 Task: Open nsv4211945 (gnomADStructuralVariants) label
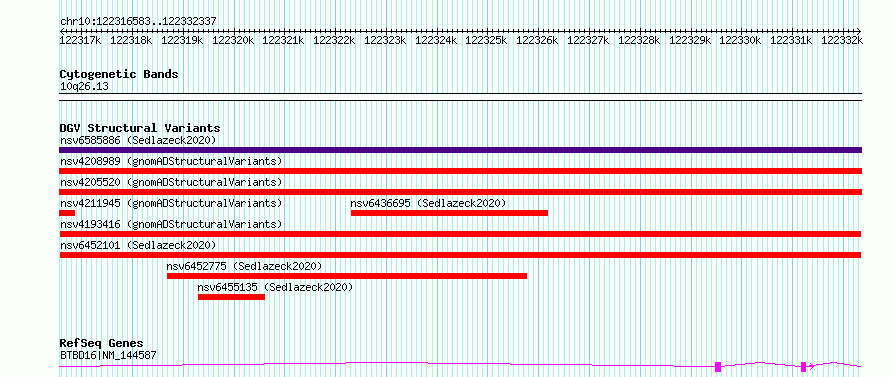[171, 203]
